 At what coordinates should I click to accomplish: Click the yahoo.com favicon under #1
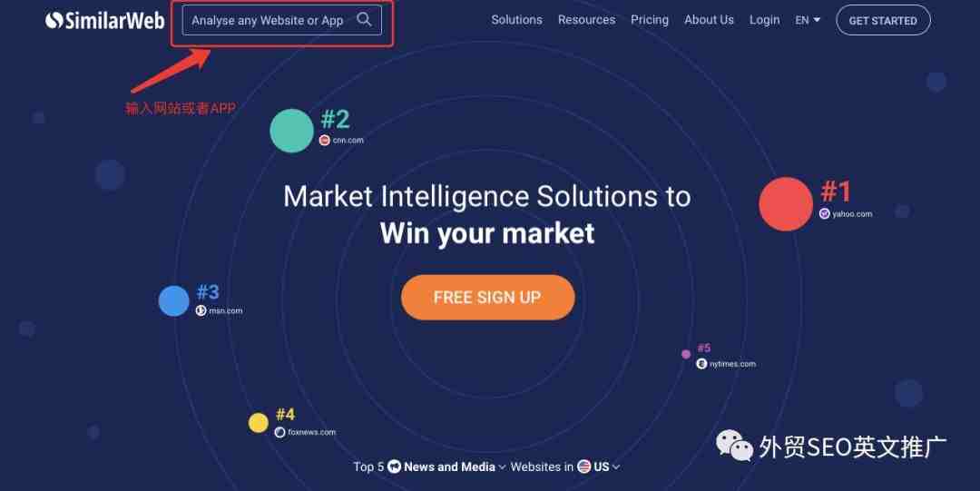tap(824, 214)
